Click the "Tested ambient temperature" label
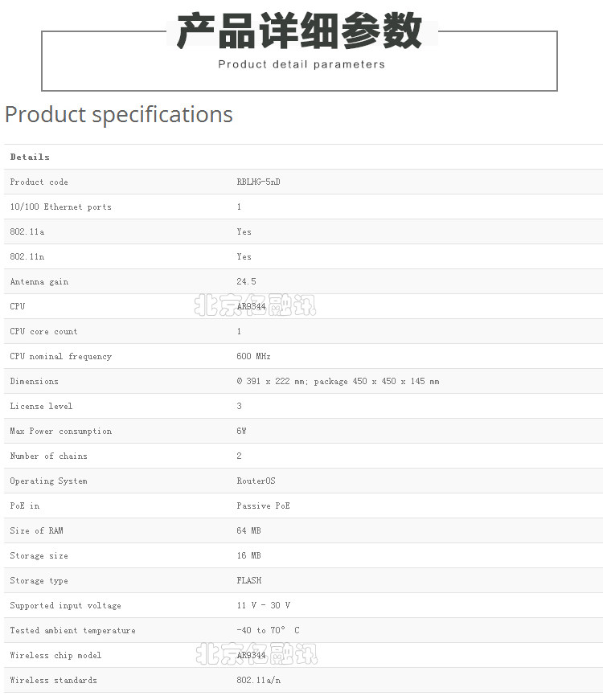 pos(72,630)
